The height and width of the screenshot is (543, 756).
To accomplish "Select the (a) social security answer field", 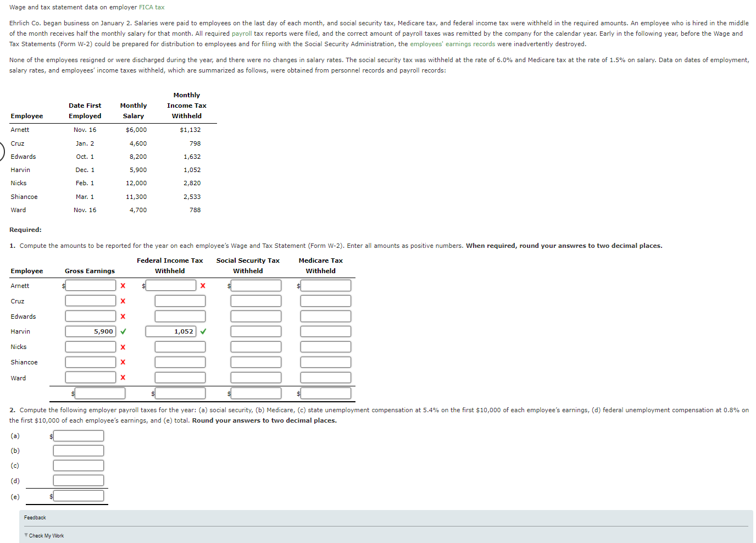I will tap(78, 435).
